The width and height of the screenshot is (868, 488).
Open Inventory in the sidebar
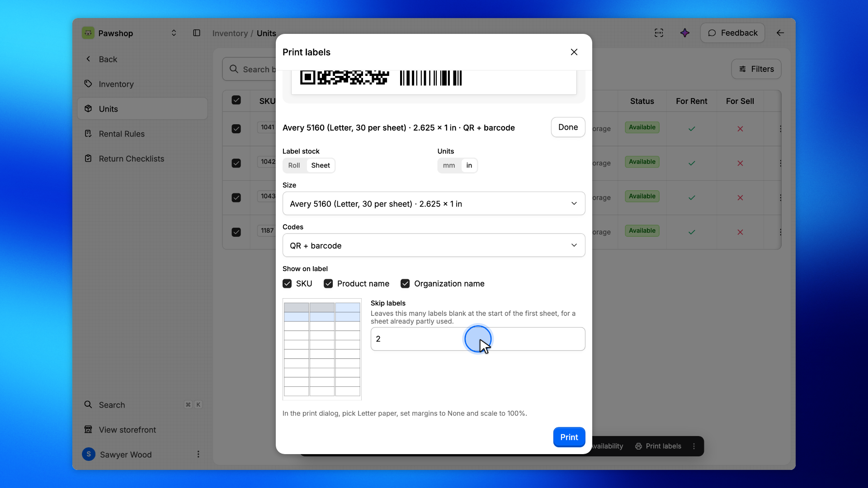(142, 84)
